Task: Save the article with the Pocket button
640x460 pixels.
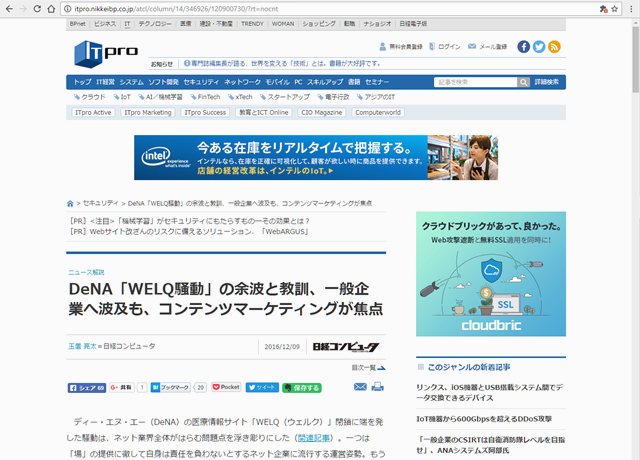Action: (x=226, y=386)
